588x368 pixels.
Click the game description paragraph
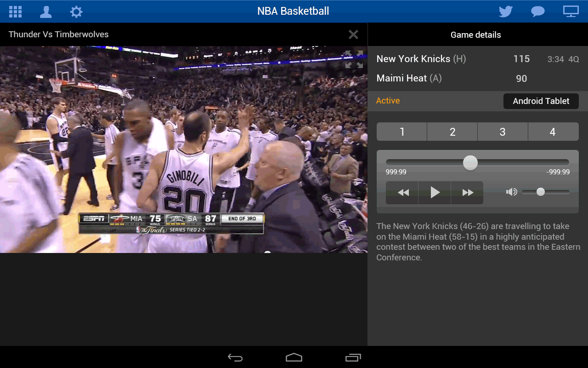click(478, 242)
